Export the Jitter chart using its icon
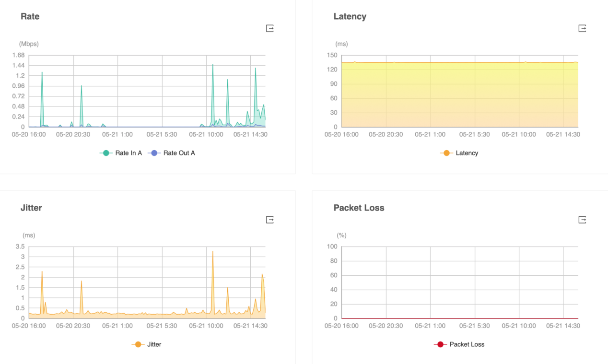608x364 pixels. tap(270, 220)
